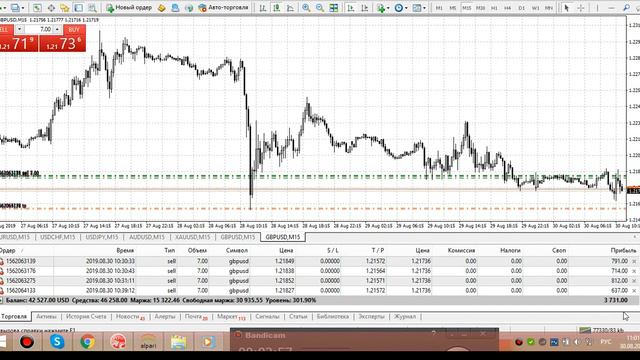Open the Profiles toolbar icon
The image size is (640, 360).
[x=15, y=8]
